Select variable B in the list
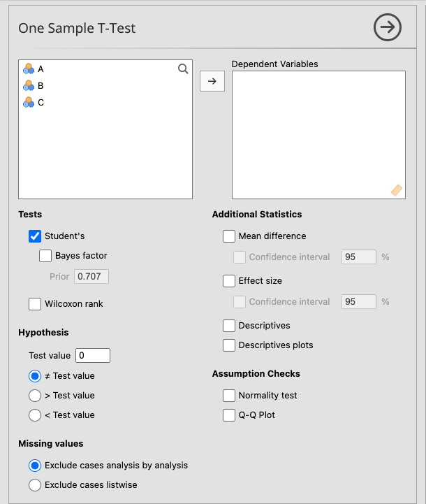 coord(41,85)
